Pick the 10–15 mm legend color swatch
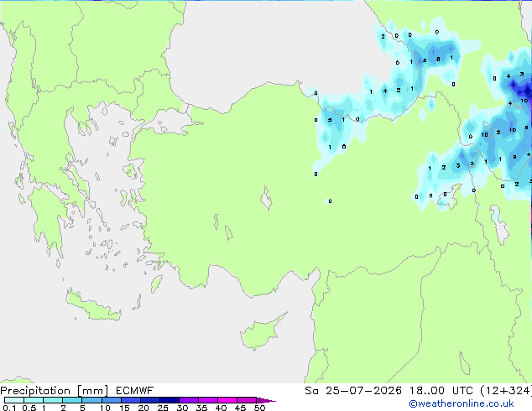The height and width of the screenshot is (411, 532). pyautogui.click(x=111, y=400)
